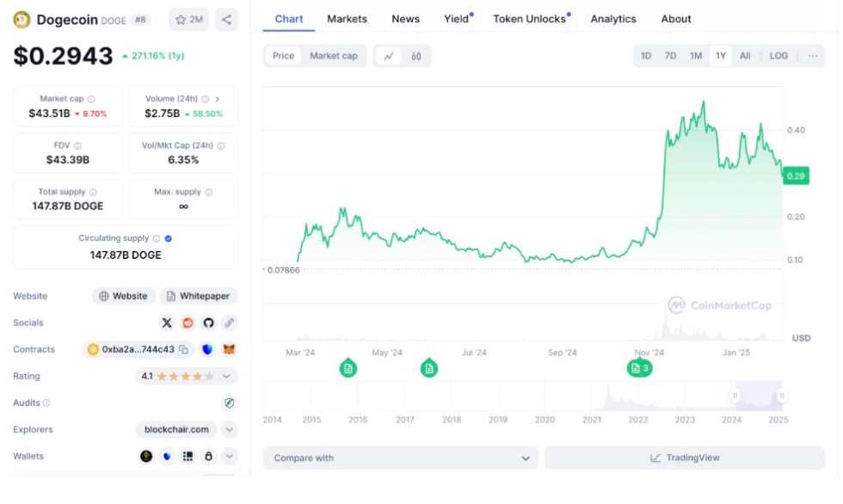Open the share icon button
This screenshot has height=504, width=843.
[226, 20]
